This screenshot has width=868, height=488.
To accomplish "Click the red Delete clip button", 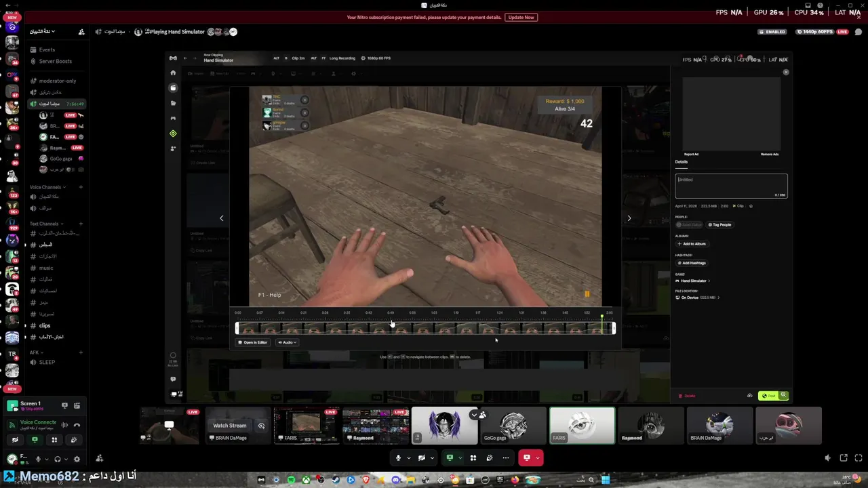I will (x=687, y=396).
